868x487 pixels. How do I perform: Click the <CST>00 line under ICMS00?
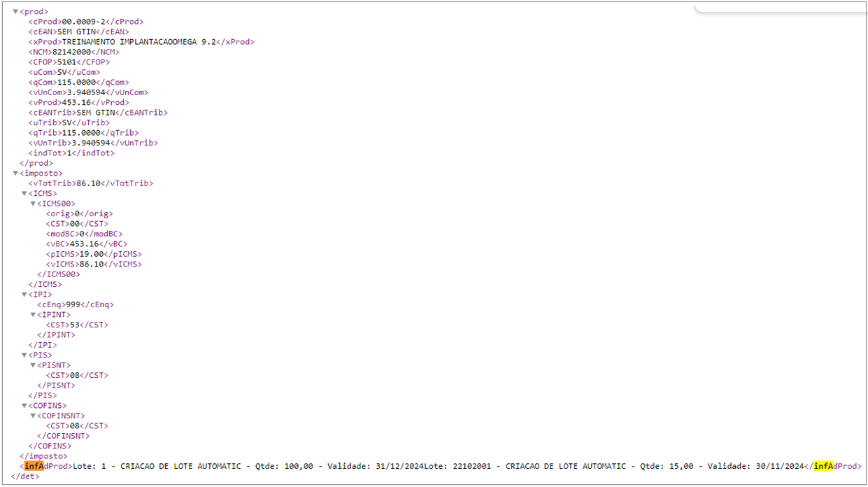click(x=77, y=224)
